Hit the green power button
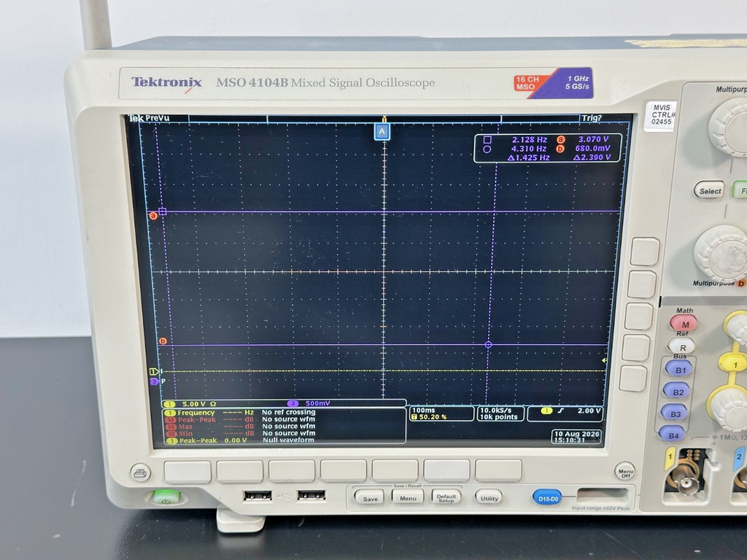 pyautogui.click(x=166, y=498)
